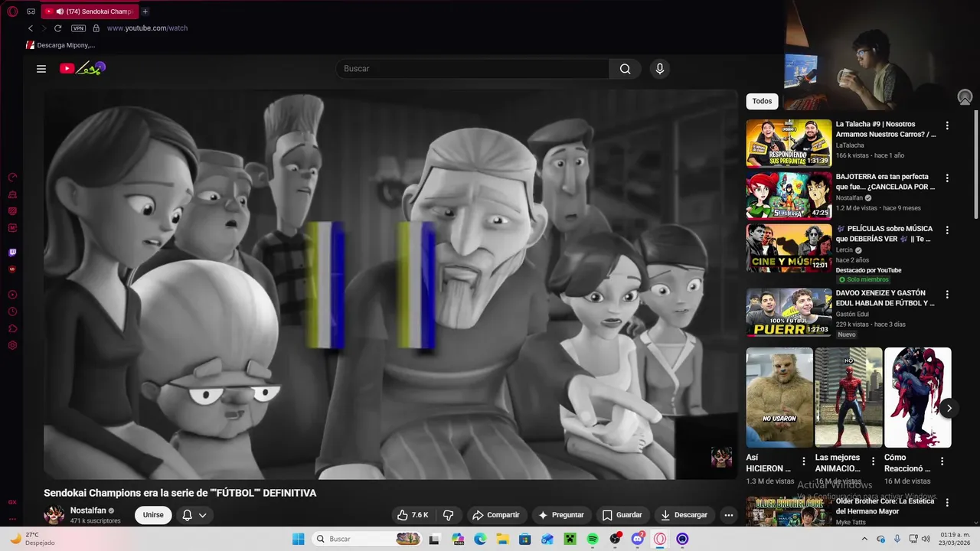This screenshot has height=551, width=980.
Task: Open PELÍCULAS sobre MÚSICA video thumbnail
Action: coord(789,247)
